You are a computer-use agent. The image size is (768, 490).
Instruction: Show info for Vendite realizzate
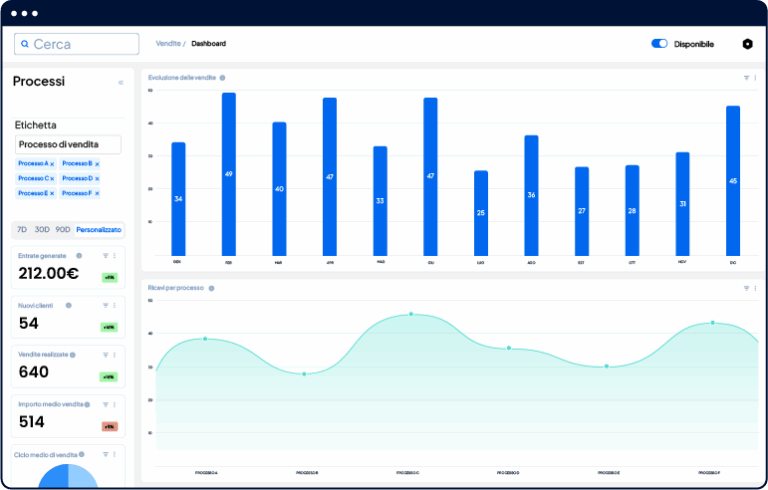pyautogui.click(x=72, y=355)
